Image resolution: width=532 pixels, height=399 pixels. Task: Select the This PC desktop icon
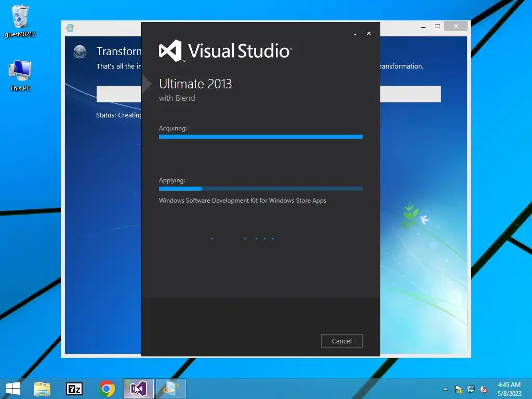tap(20, 76)
